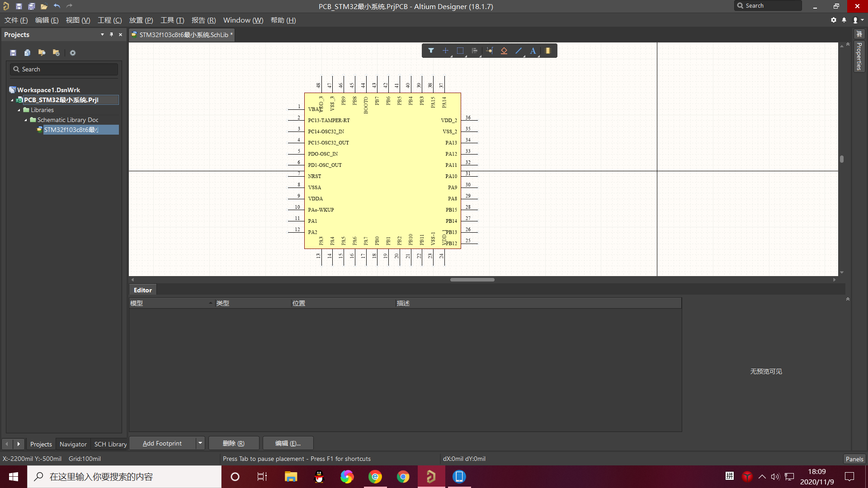The width and height of the screenshot is (868, 488).
Task: Click the selection filter funnel icon
Action: point(431,51)
